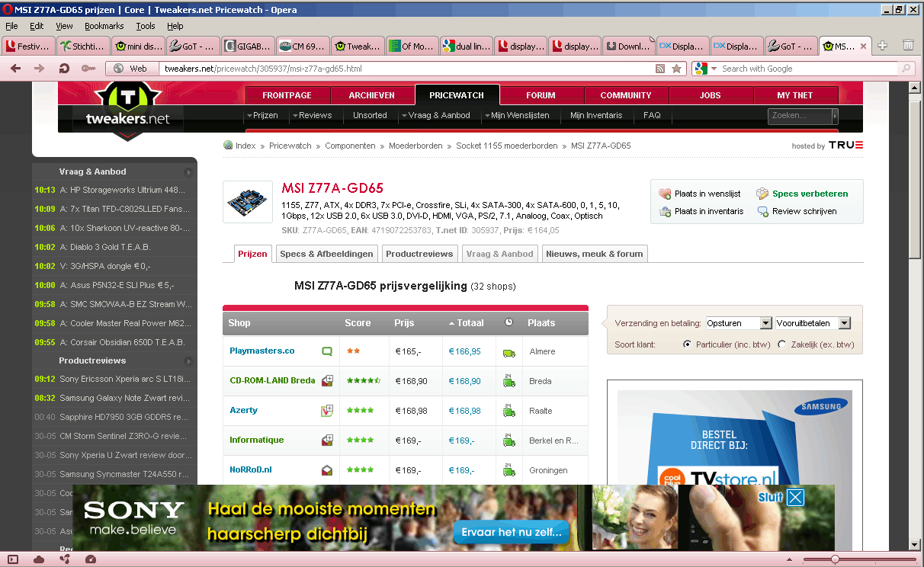The width and height of the screenshot is (924, 567).
Task: Open a new tab with the plus button
Action: [x=882, y=46]
